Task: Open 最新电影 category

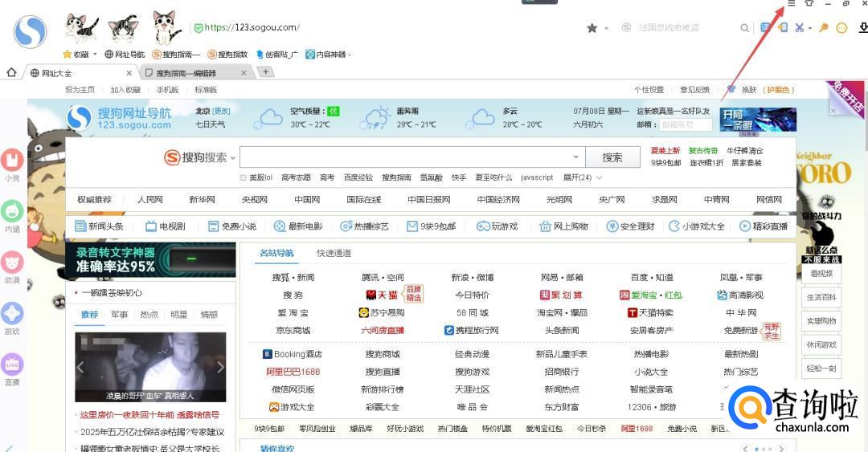Action: (x=298, y=226)
